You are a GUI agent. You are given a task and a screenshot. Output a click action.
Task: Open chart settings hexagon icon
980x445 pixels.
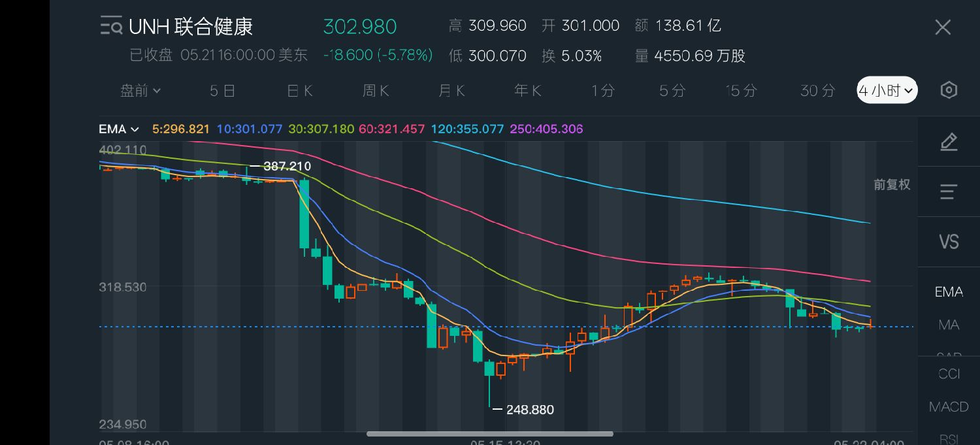click(949, 90)
